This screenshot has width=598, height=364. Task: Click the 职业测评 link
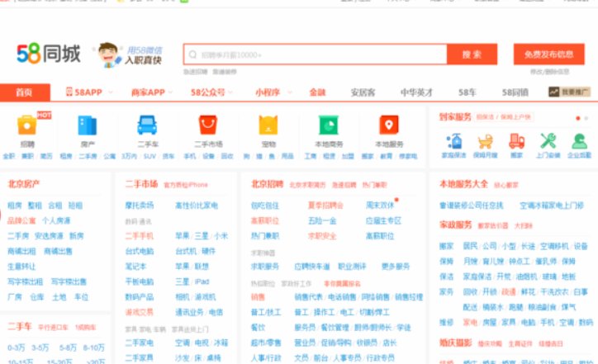point(352,267)
